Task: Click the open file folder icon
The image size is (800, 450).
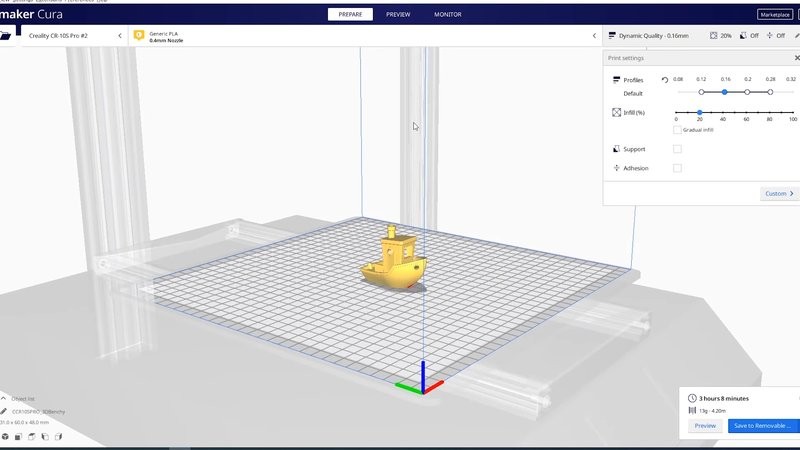Action: point(6,35)
